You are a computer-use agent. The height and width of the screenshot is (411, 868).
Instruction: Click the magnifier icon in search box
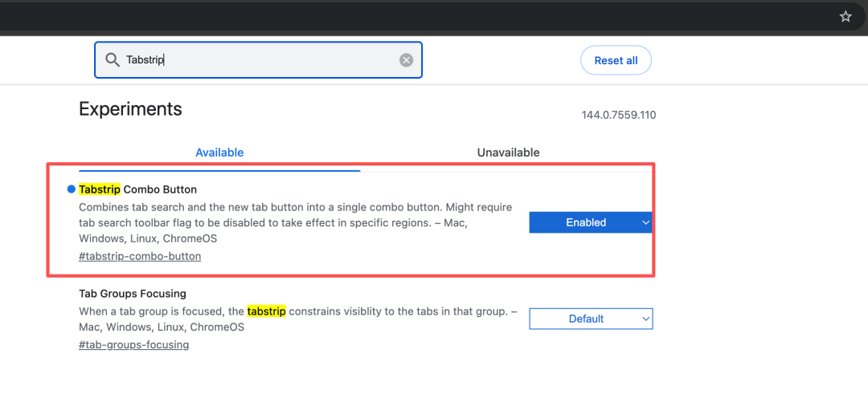111,60
